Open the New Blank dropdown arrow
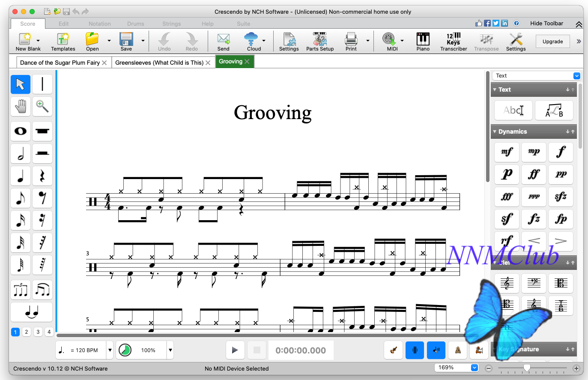Viewport: 588px width, 380px height. (38, 41)
